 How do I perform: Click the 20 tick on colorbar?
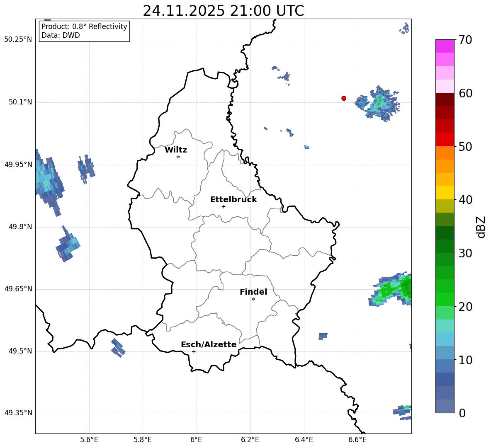pyautogui.click(x=465, y=307)
